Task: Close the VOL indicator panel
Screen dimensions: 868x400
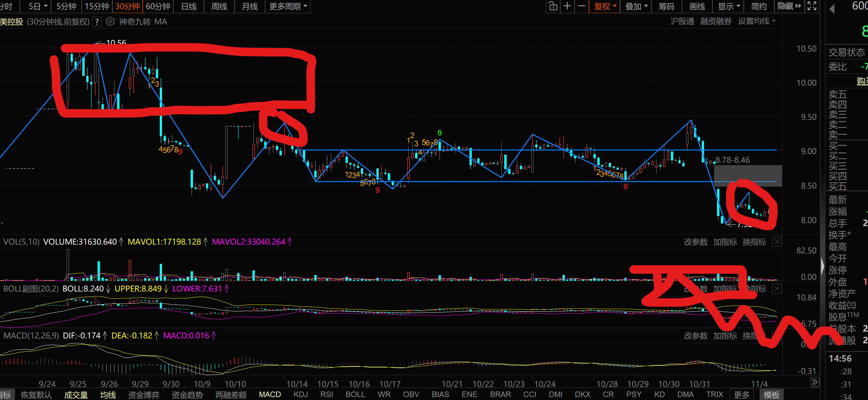Action: tap(777, 242)
